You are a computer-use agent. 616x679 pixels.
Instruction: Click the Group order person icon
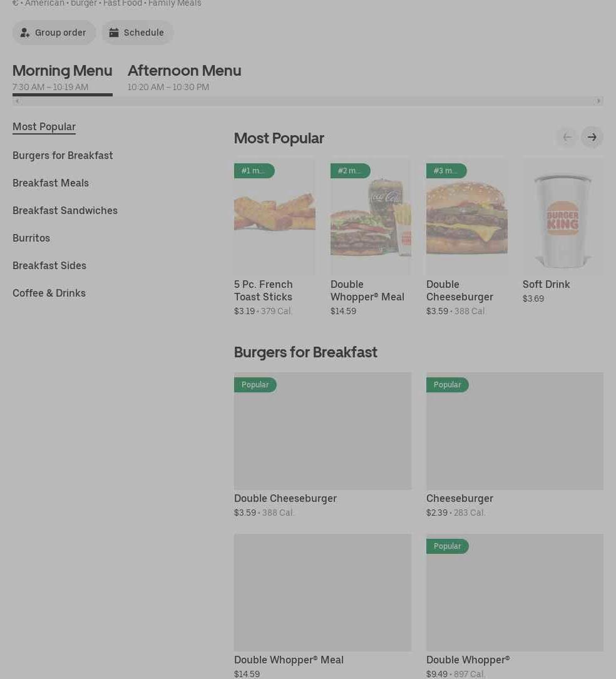(25, 33)
